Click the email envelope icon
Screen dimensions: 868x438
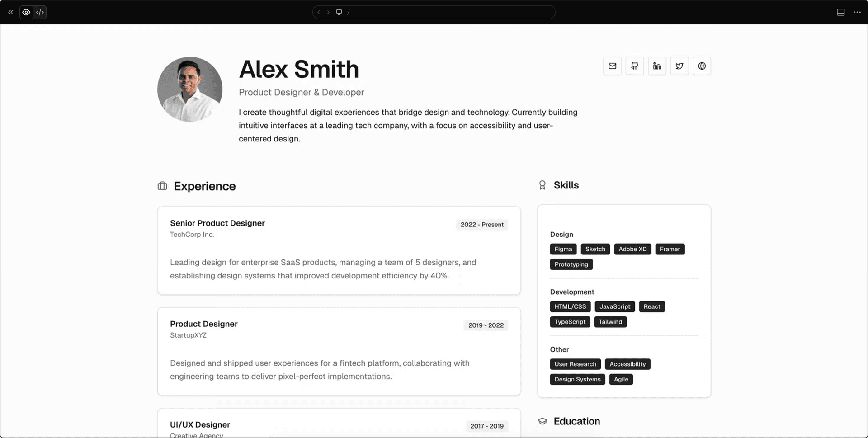click(612, 66)
